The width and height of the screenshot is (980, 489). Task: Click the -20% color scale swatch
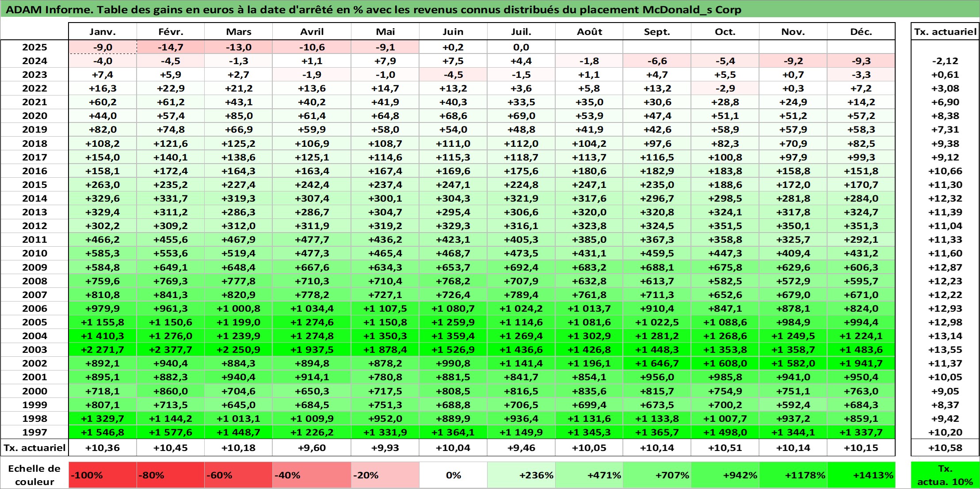385,475
